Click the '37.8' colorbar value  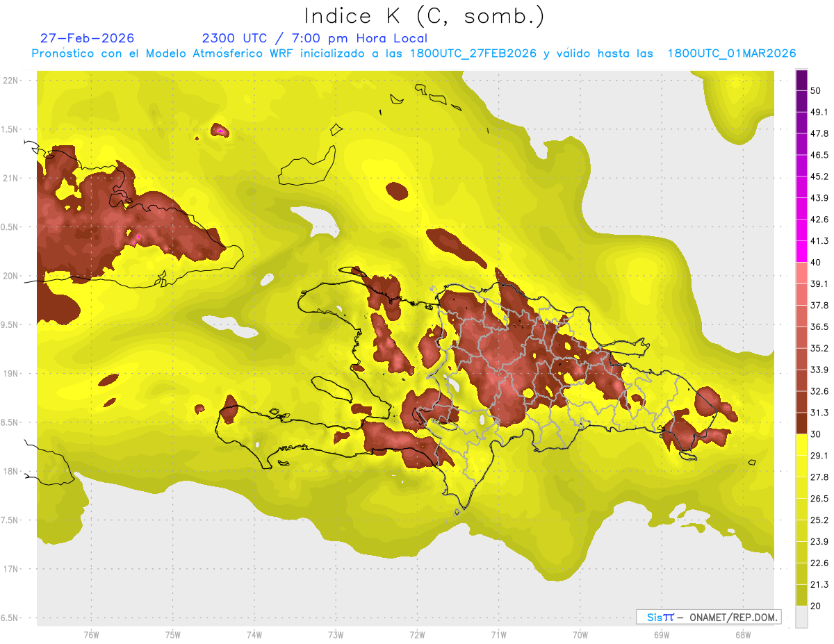[819, 305]
